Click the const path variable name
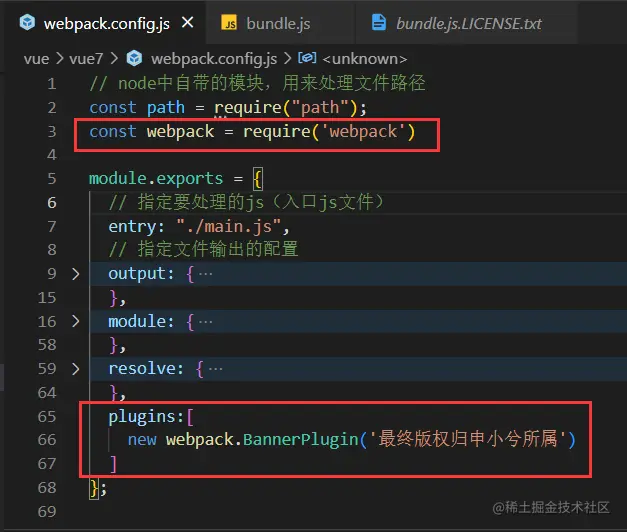627x532 pixels. 166,108
